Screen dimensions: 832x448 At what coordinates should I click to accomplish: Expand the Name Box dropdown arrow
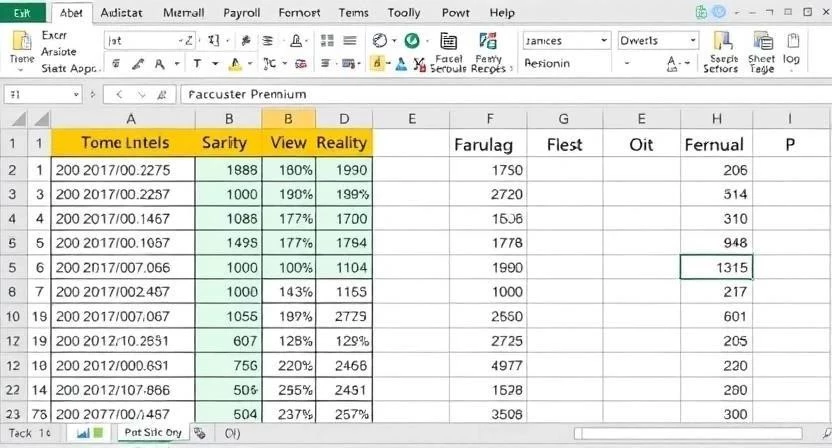[76, 94]
